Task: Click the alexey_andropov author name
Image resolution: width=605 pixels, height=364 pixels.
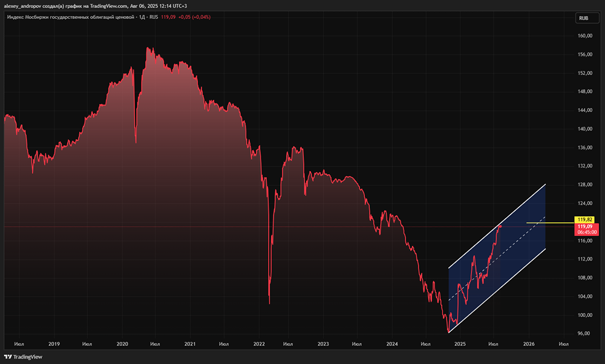Action: pos(22,6)
